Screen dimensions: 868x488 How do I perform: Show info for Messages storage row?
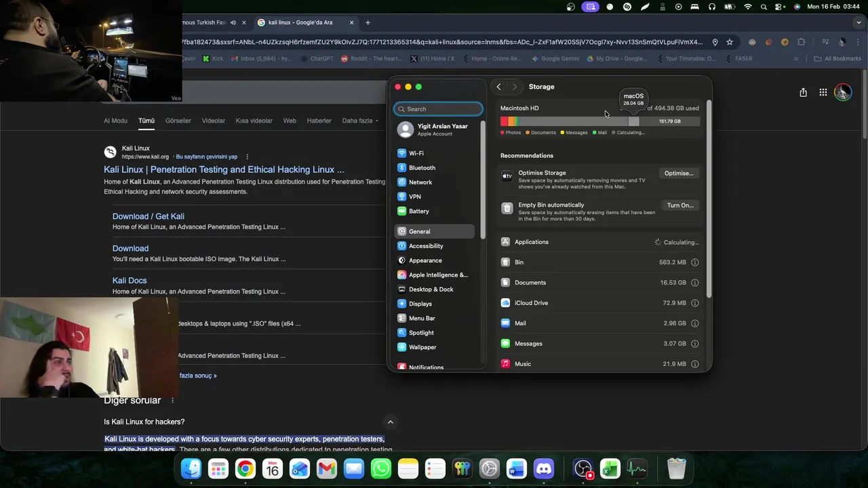694,344
